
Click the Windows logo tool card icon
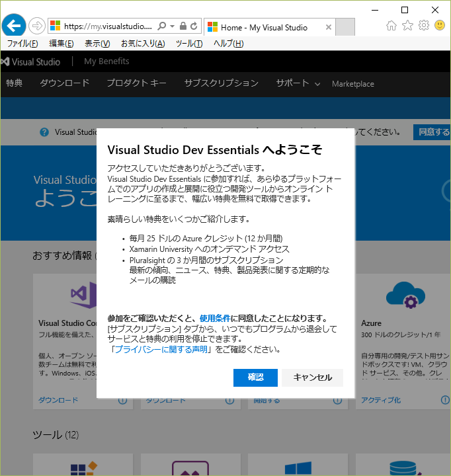298,468
